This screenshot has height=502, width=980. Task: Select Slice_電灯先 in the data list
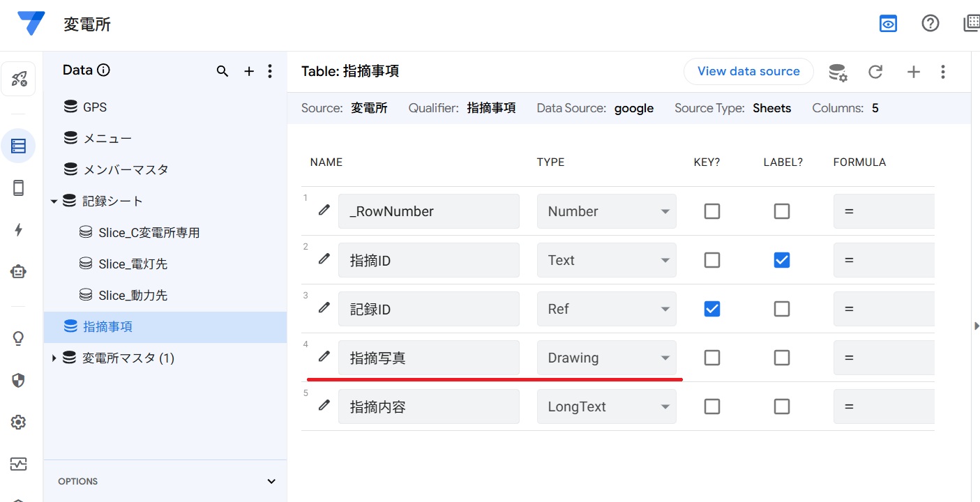tap(133, 264)
